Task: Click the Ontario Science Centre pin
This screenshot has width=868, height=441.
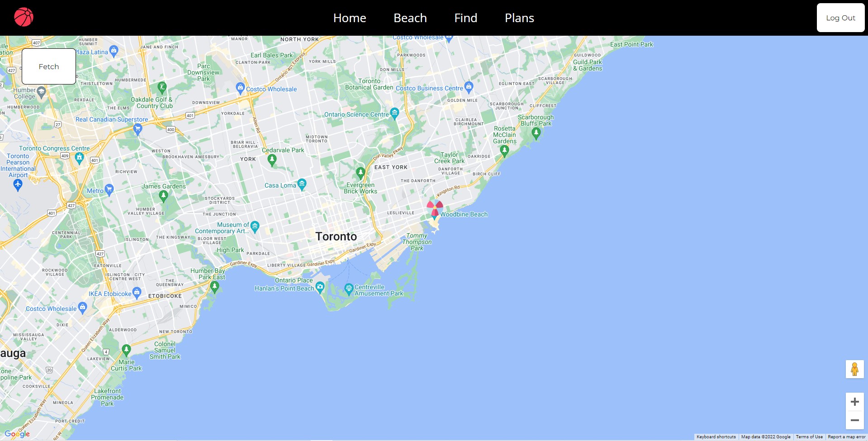Action: coord(394,113)
